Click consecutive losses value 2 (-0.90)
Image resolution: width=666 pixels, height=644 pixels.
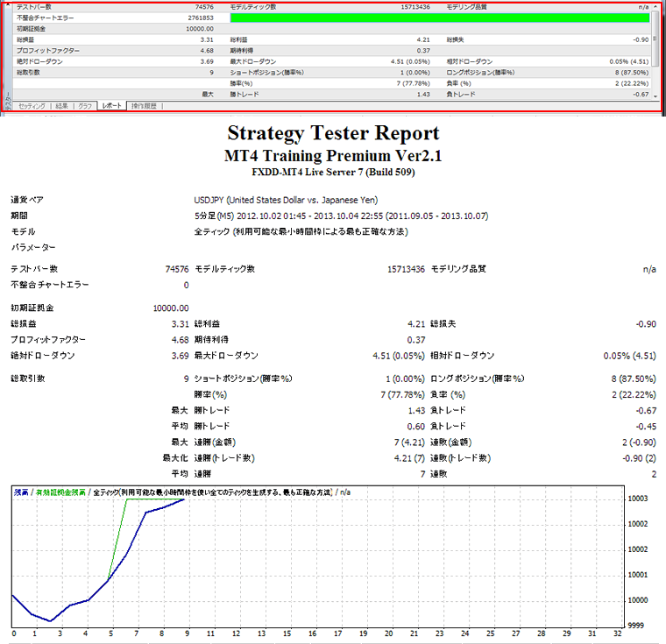tap(639, 442)
